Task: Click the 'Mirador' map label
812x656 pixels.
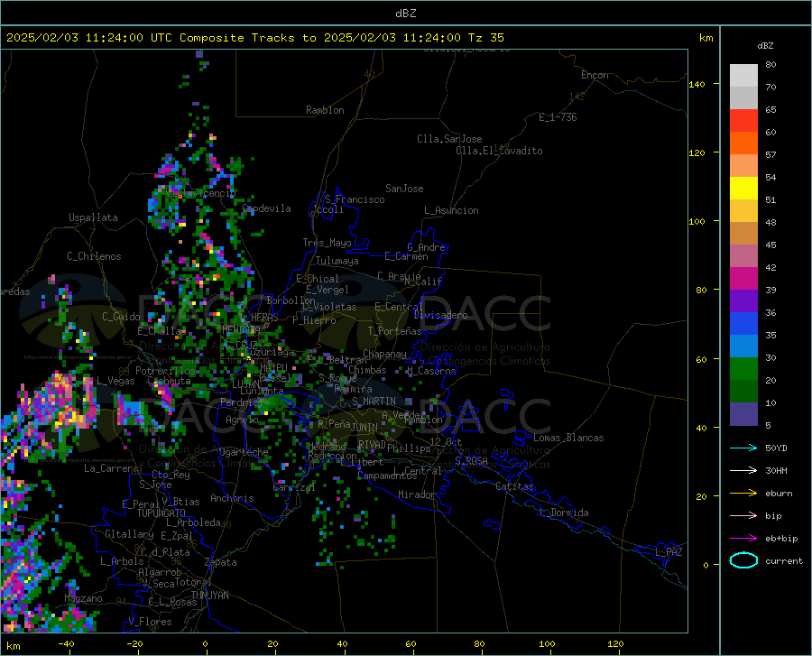Action: [416, 494]
